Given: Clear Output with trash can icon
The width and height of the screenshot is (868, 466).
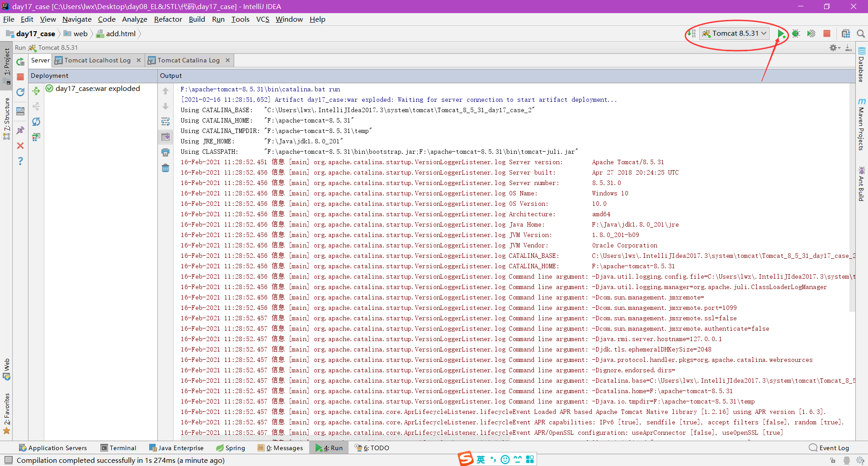Looking at the screenshot, I should (165, 168).
